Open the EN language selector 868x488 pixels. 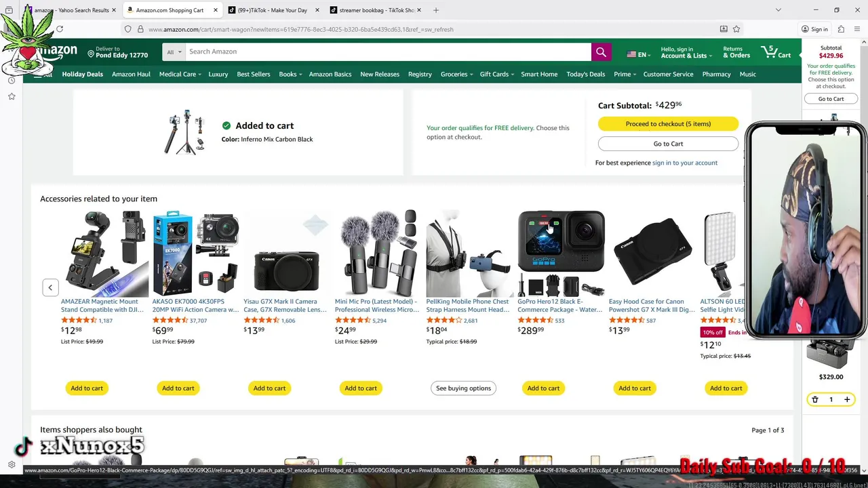pyautogui.click(x=638, y=54)
